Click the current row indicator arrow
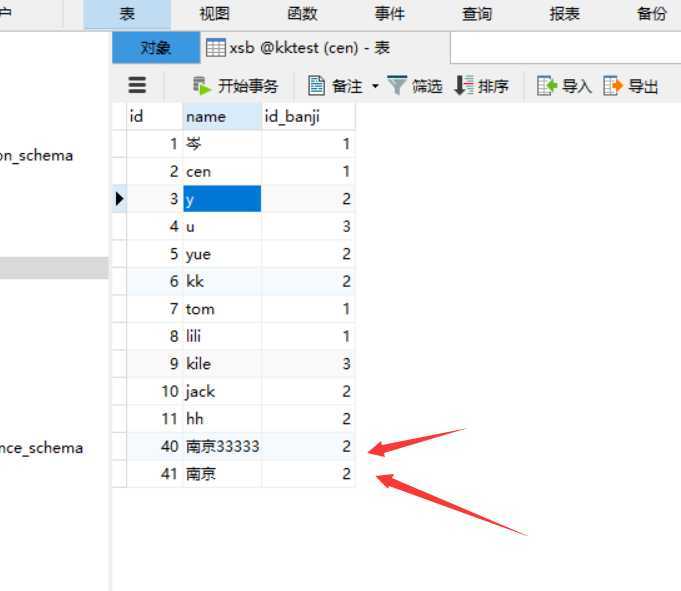This screenshot has width=681, height=591. pos(119,199)
